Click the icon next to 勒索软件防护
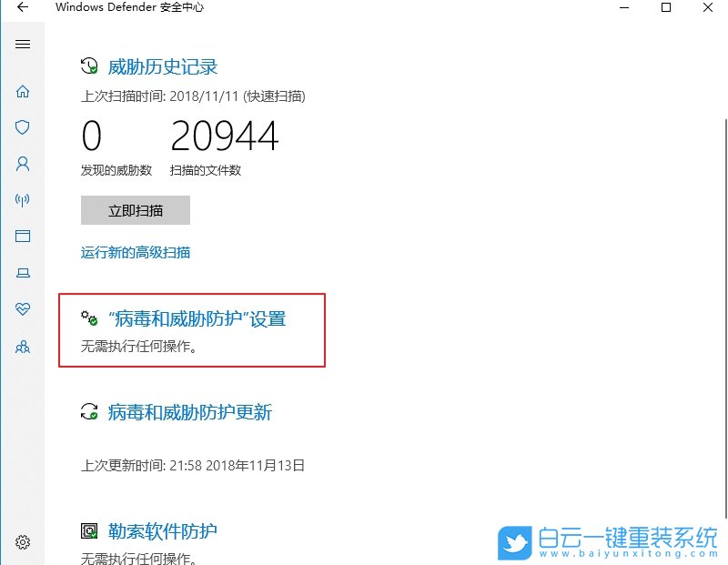728x565 pixels. coord(88,530)
